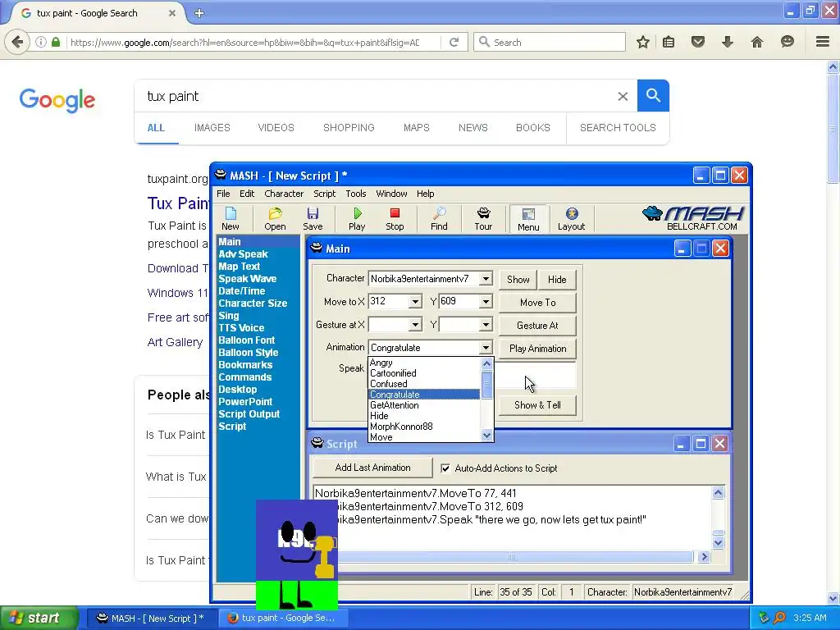Screen dimensions: 840x630
Task: Click the Script panel horizontal scrollbar
Action: click(x=512, y=557)
